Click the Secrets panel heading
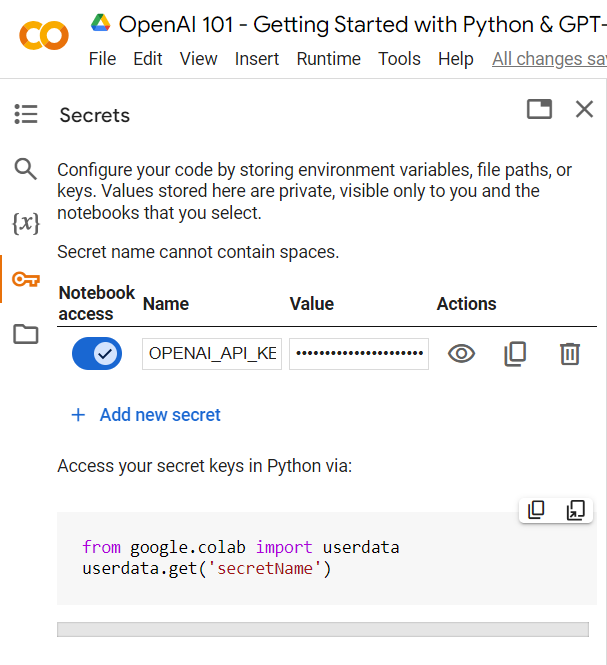Viewport: 607px width, 665px height. pos(95,115)
